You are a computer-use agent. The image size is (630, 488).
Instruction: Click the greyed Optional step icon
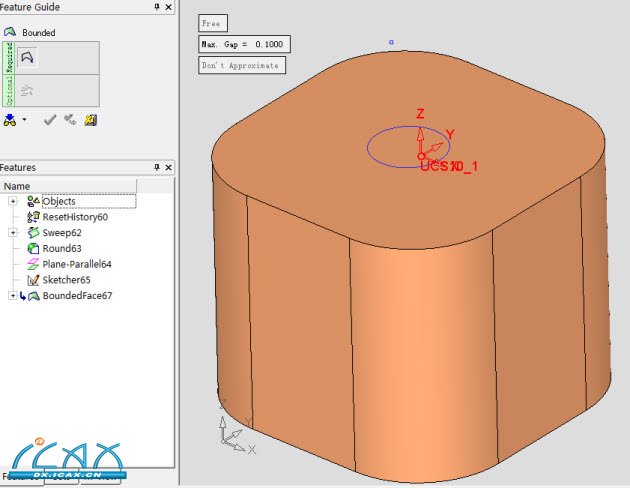tap(28, 91)
